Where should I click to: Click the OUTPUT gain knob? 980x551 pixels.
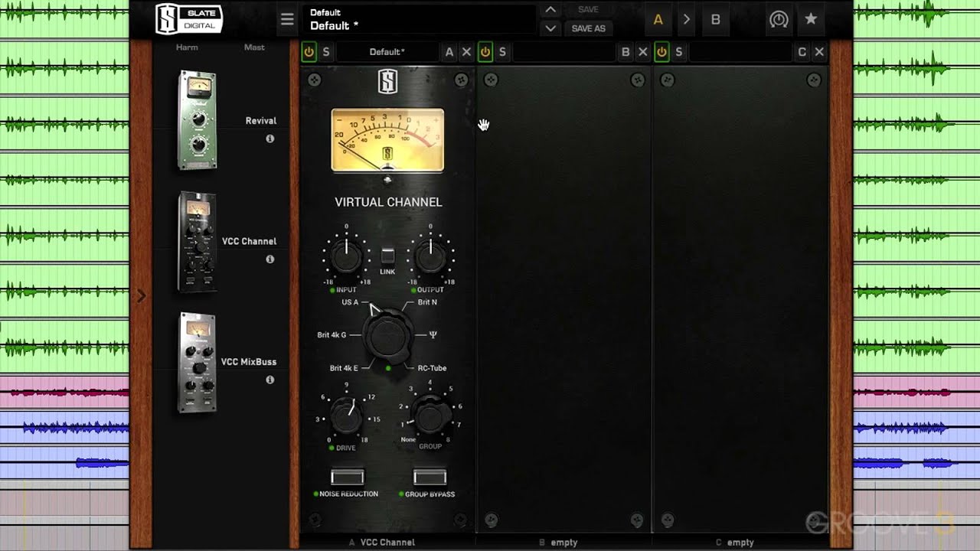pos(430,257)
